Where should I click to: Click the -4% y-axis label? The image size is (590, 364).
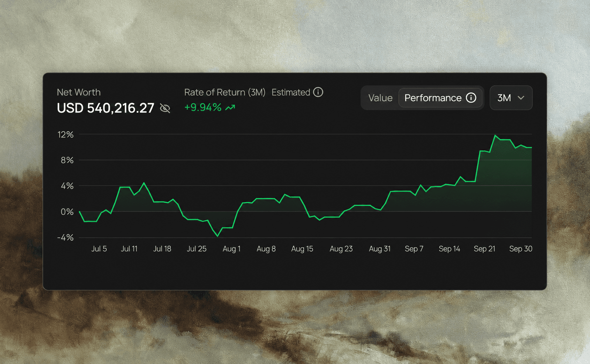click(x=65, y=238)
